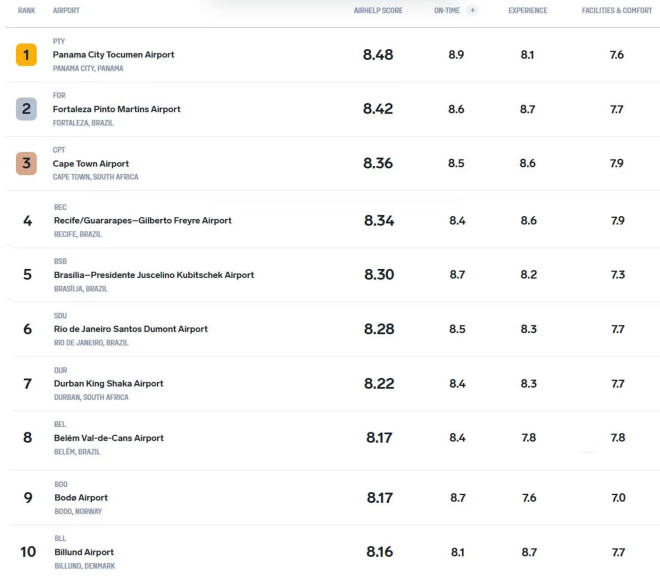The width and height of the screenshot is (660, 578).
Task: Select the Billund Airport row
Action: [x=333, y=552]
